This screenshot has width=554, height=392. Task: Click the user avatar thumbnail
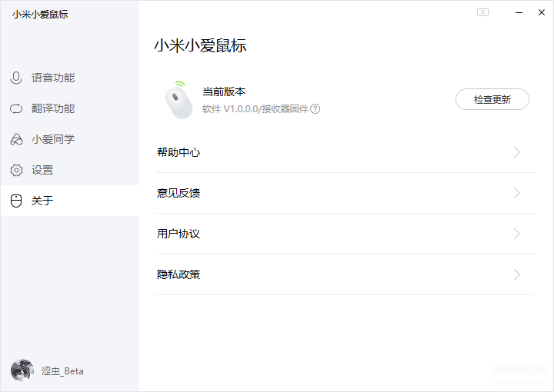click(22, 370)
